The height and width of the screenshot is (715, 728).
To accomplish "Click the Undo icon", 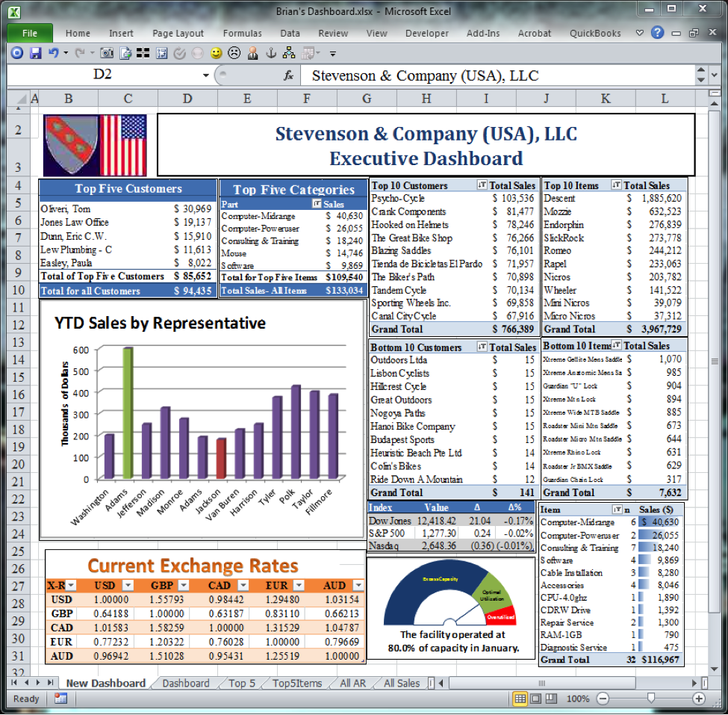I will click(x=53, y=53).
